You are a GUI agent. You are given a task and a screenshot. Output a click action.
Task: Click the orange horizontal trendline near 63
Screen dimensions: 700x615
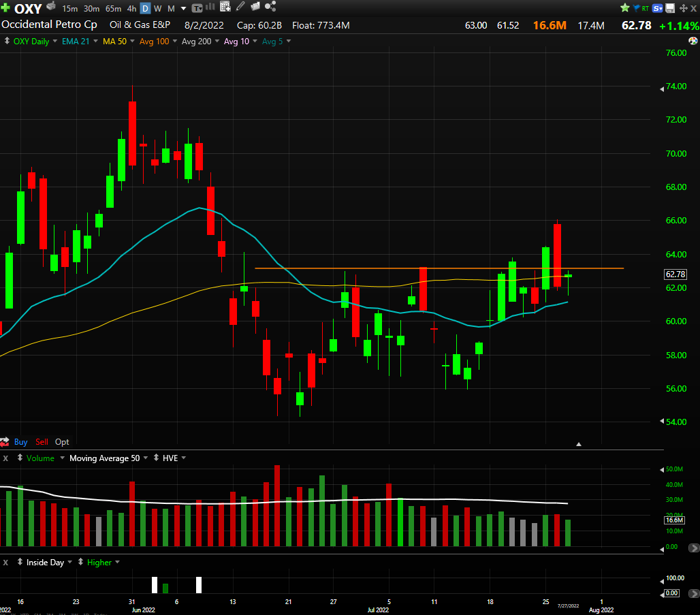[x=439, y=268]
